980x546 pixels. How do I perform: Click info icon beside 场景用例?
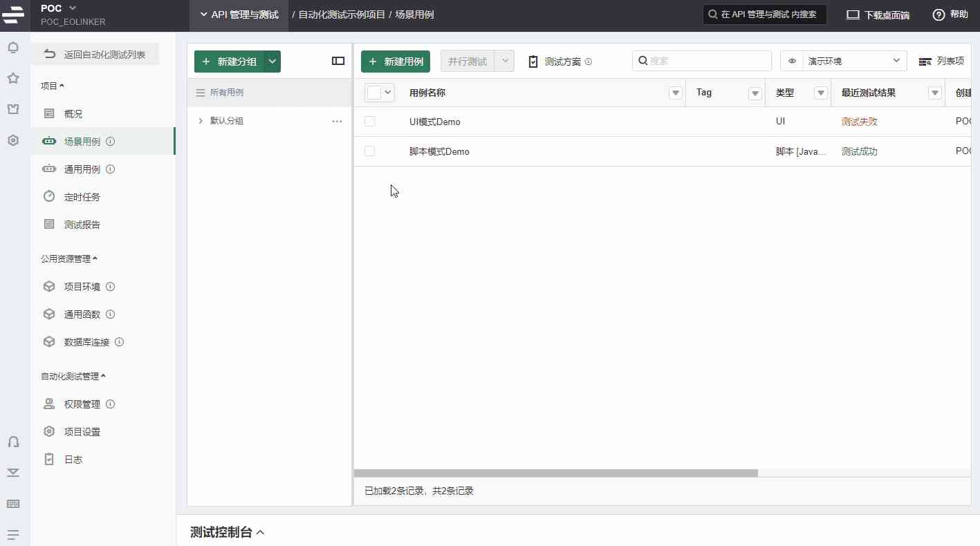click(x=111, y=142)
